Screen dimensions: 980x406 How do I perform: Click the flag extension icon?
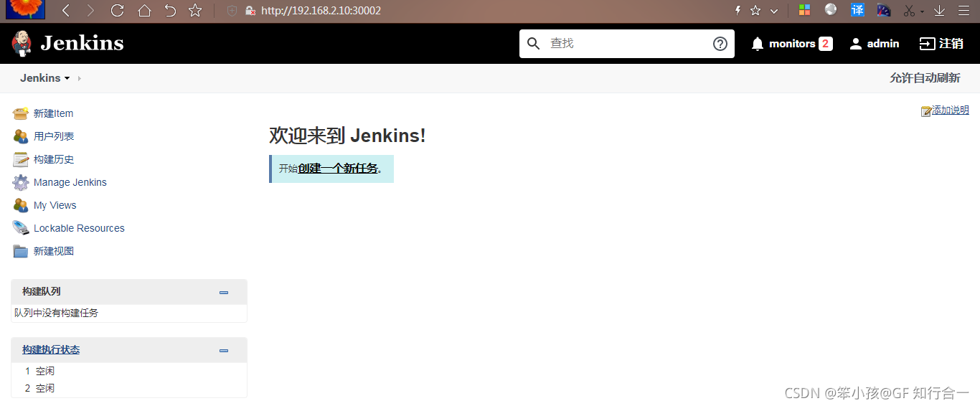884,10
